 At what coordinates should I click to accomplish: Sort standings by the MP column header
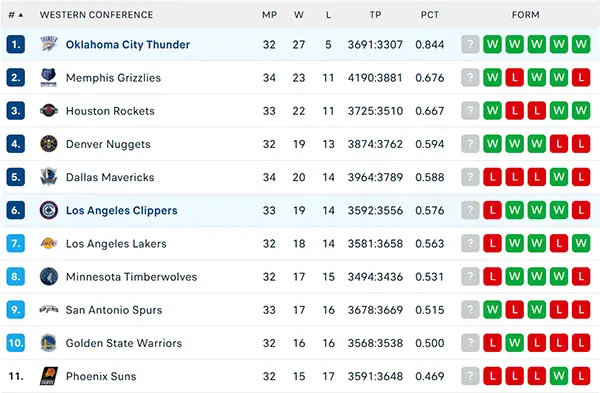click(x=269, y=15)
